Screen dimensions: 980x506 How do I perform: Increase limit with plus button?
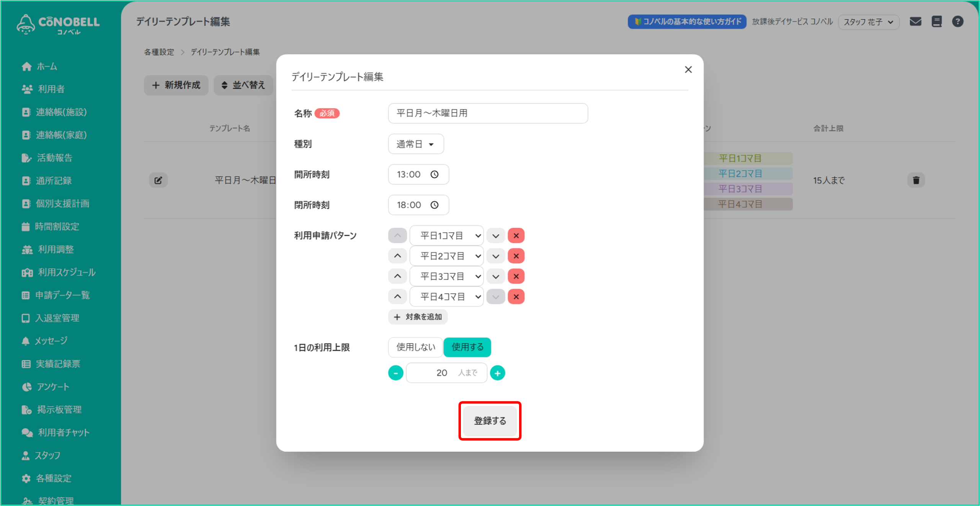(497, 373)
